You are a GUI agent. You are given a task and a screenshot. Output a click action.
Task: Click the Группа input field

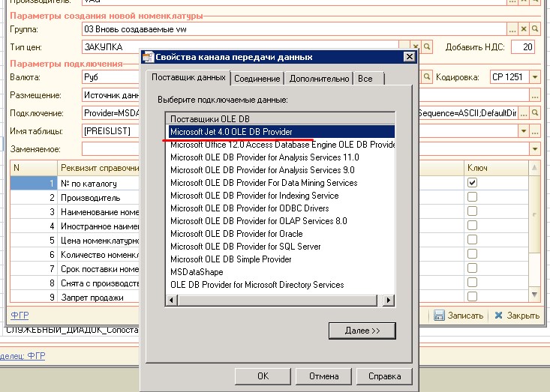294,29
